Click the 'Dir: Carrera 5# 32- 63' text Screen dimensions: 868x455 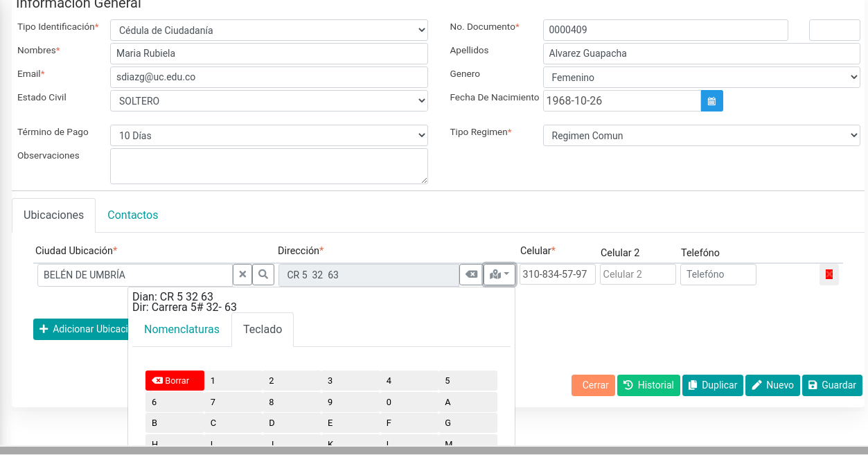[x=184, y=307]
